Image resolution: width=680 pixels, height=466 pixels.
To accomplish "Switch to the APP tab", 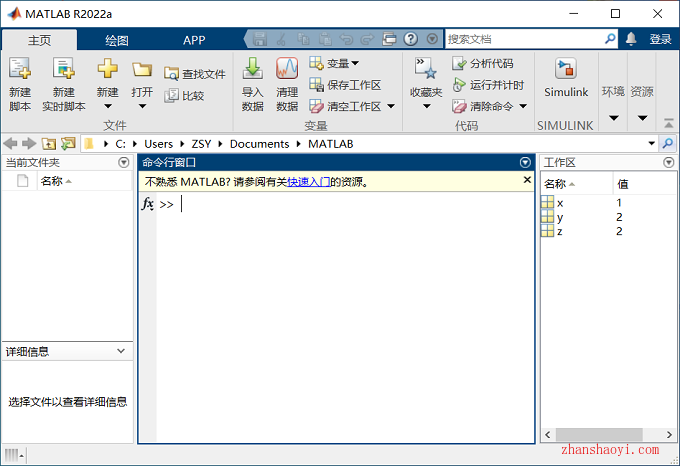I will pos(194,40).
